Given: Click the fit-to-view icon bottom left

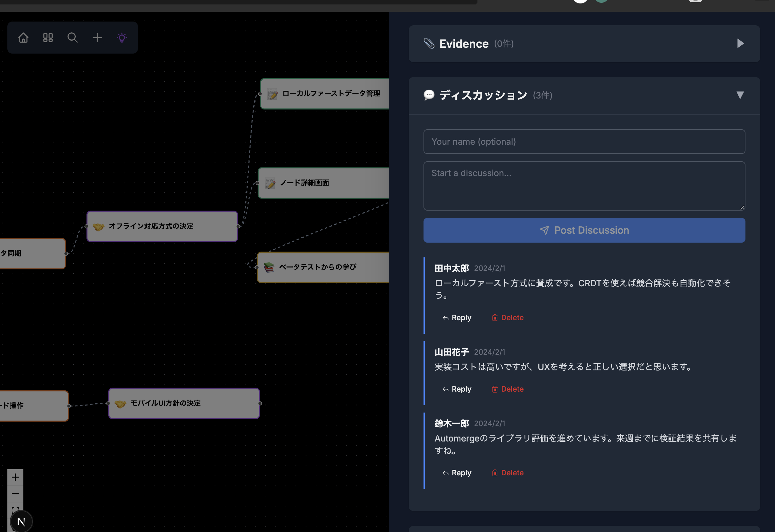Looking at the screenshot, I should tap(15, 510).
